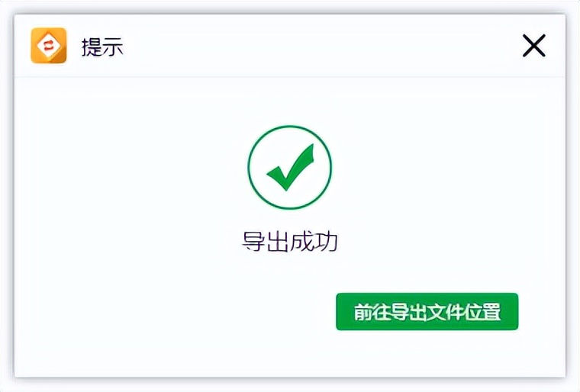Click the export success status icon
Image resolution: width=580 pixels, height=392 pixels.
point(290,168)
